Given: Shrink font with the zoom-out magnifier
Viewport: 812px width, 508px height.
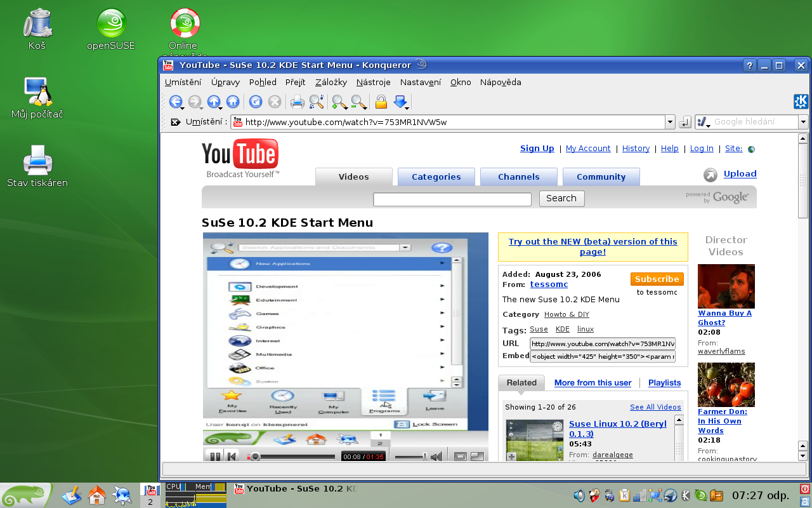Looking at the screenshot, I should point(358,102).
